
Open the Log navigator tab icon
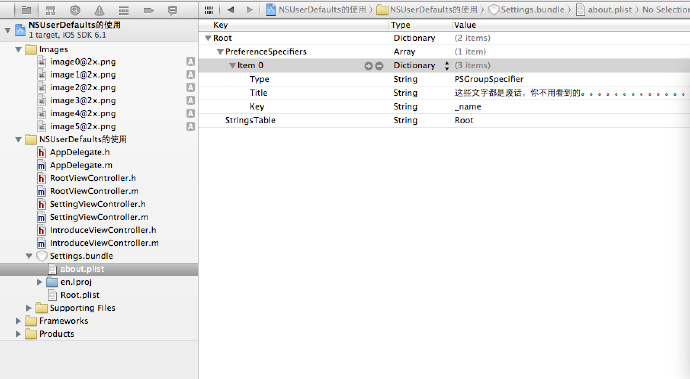[172, 10]
